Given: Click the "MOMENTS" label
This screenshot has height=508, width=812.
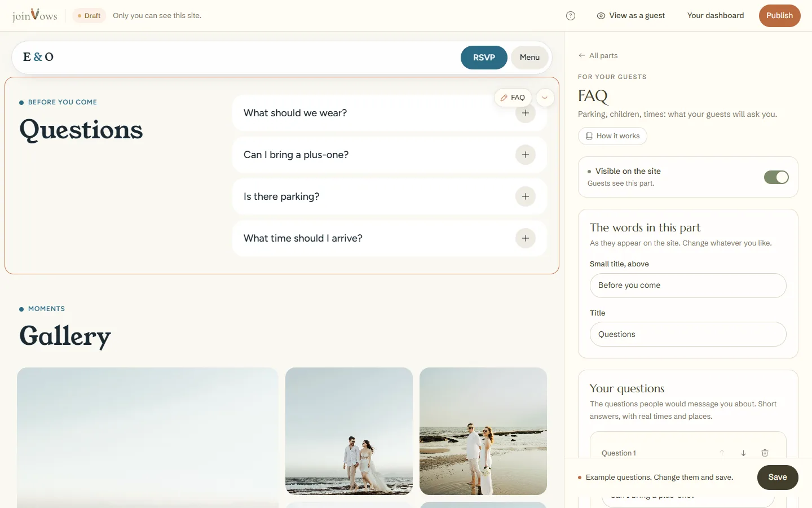Looking at the screenshot, I should [46, 309].
